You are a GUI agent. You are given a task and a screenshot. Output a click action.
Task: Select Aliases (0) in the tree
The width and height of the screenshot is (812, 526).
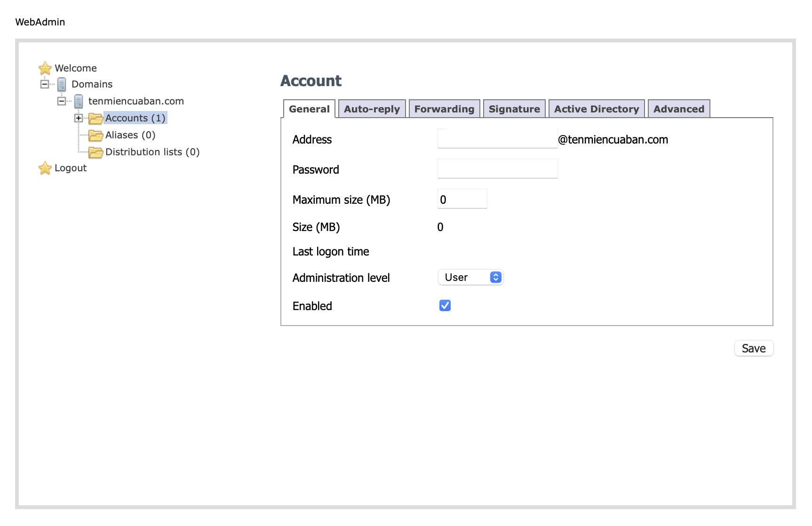pyautogui.click(x=130, y=135)
